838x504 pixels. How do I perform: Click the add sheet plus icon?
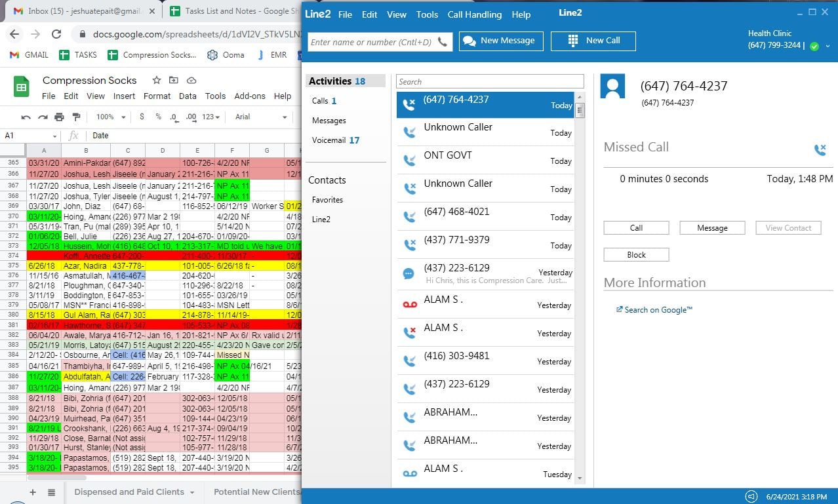coord(33,492)
